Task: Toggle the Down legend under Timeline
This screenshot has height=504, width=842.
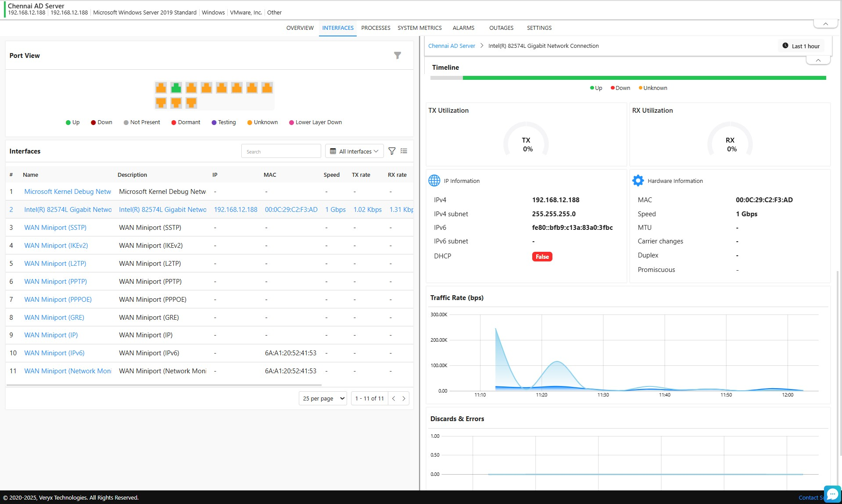Action: [620, 88]
